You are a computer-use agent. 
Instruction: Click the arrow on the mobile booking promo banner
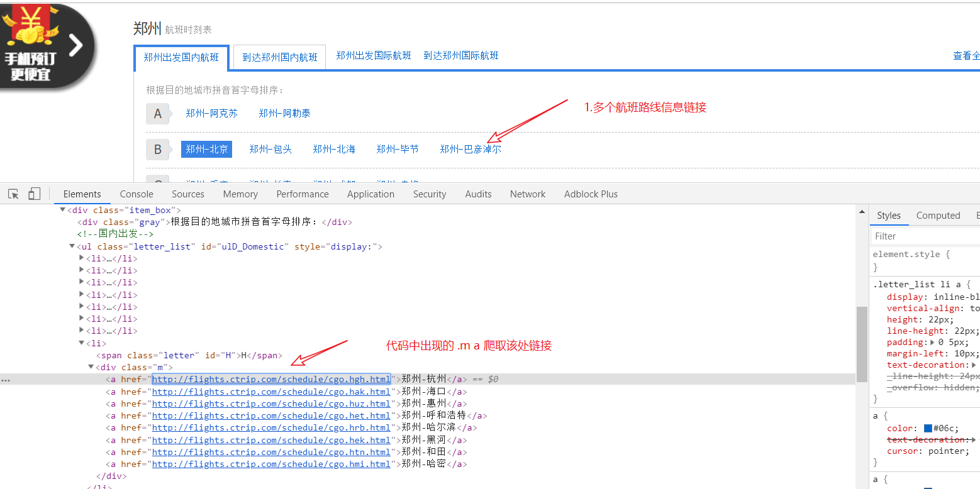(x=74, y=45)
